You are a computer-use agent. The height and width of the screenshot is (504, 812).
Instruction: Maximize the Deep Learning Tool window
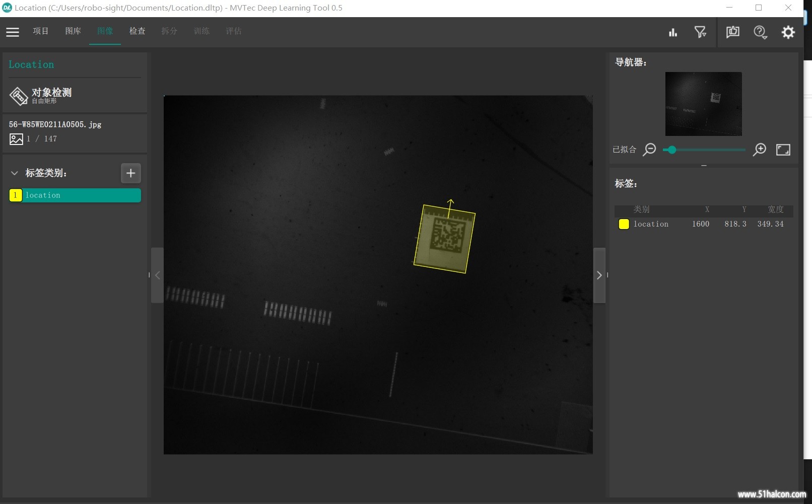click(759, 8)
